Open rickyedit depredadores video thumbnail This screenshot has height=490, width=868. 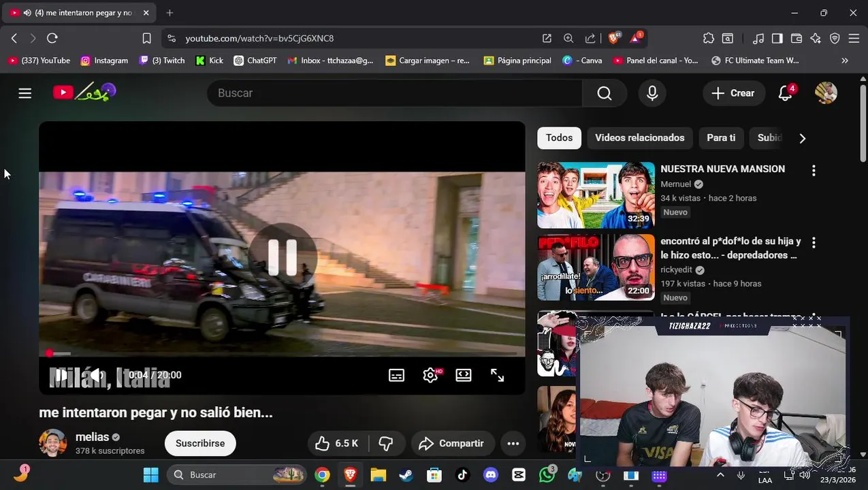596,267
